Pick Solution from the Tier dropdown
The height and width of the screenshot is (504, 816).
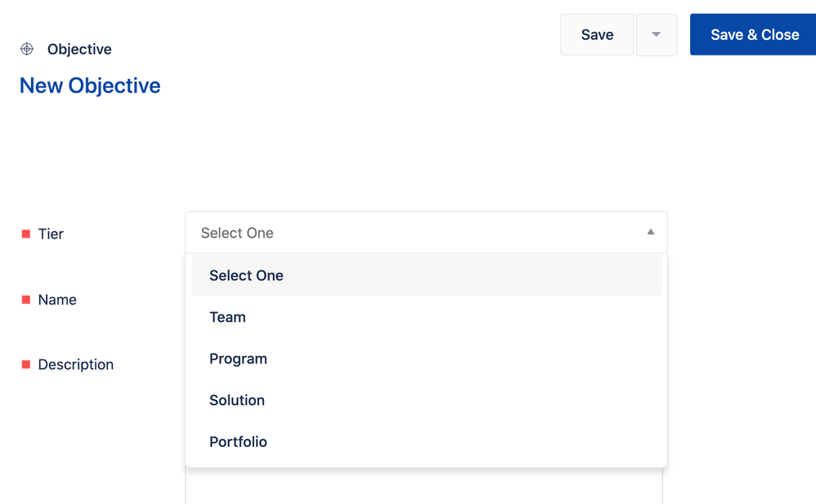[427, 400]
